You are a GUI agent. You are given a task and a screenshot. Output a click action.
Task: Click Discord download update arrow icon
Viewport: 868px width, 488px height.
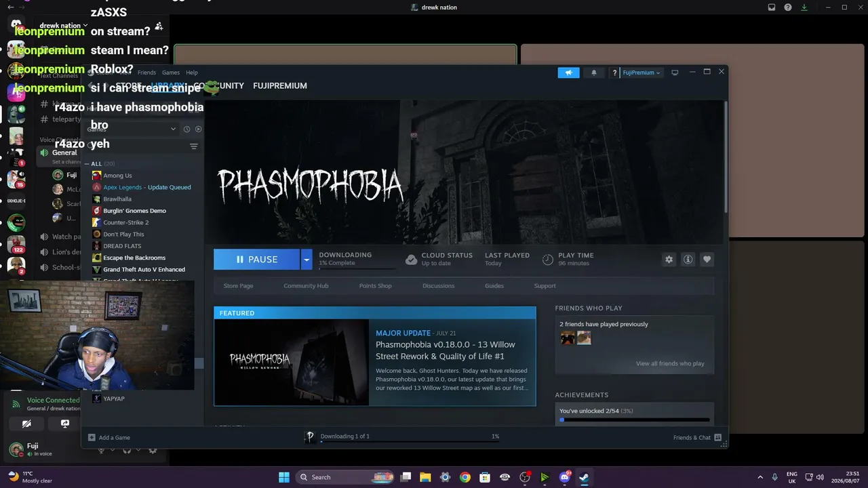tap(804, 7)
